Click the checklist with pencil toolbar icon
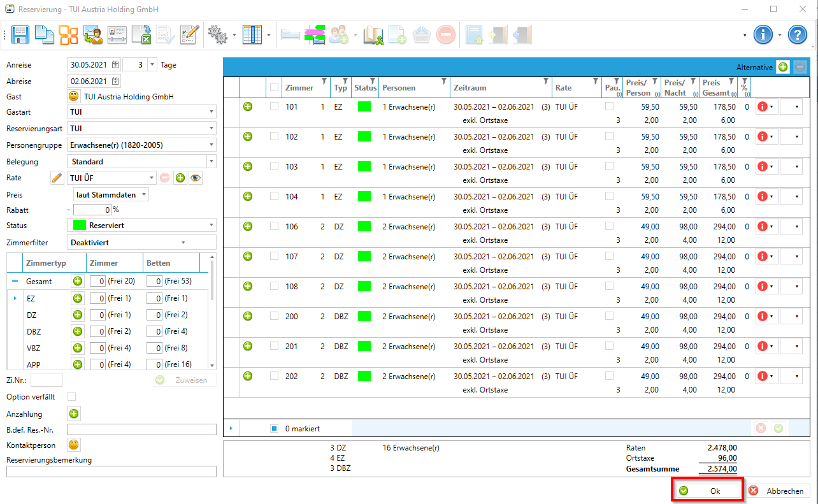Screen dimensions: 818x504 pyautogui.click(x=189, y=34)
